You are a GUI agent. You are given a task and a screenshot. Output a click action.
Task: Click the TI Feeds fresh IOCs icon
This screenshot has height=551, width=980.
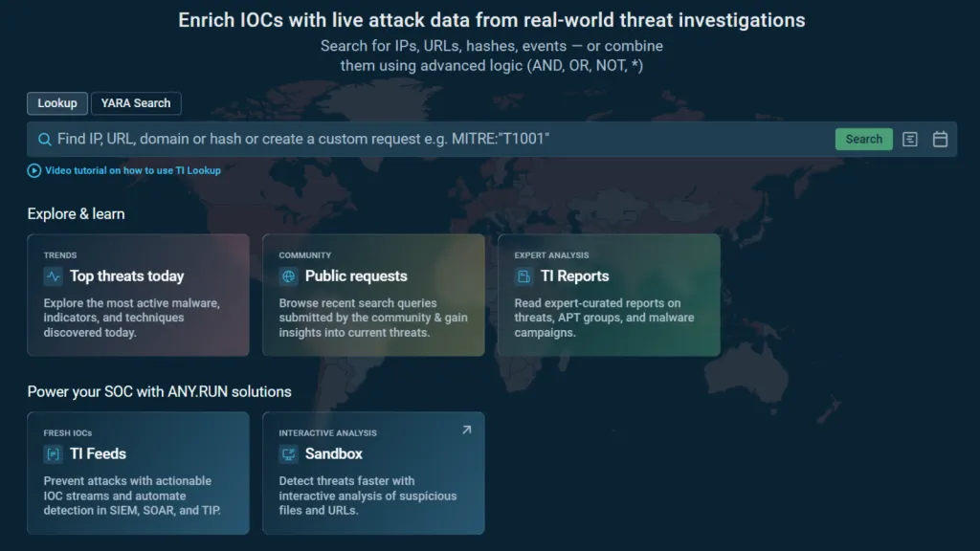tap(53, 453)
